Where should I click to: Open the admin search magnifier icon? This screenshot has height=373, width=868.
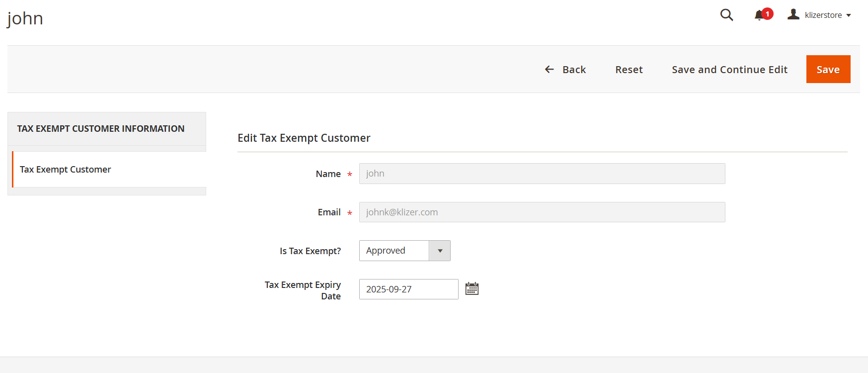726,15
